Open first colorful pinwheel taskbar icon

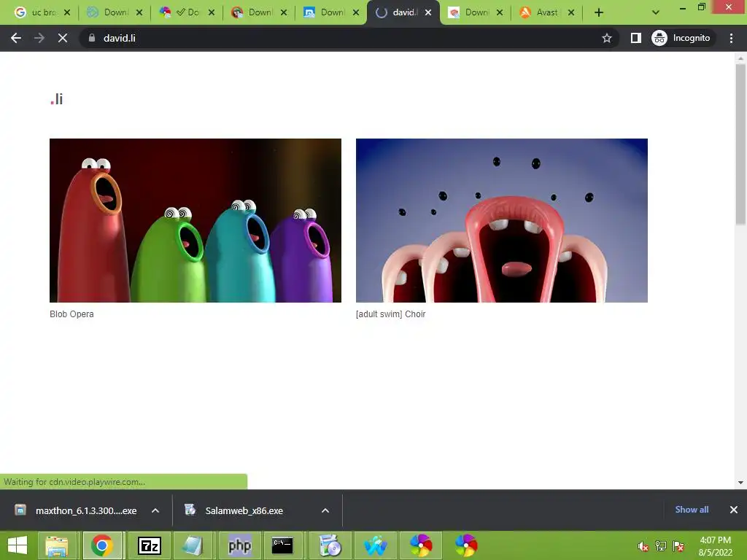(421, 545)
